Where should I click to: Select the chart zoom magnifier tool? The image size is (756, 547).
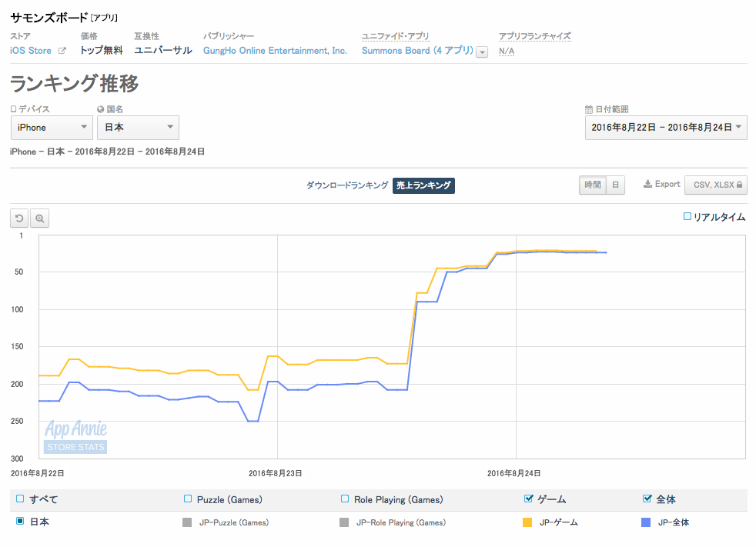[39, 218]
